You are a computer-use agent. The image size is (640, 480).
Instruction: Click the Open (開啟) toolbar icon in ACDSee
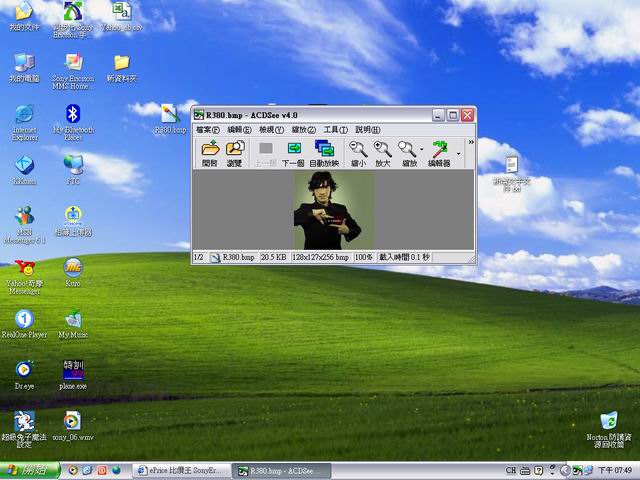tap(210, 153)
